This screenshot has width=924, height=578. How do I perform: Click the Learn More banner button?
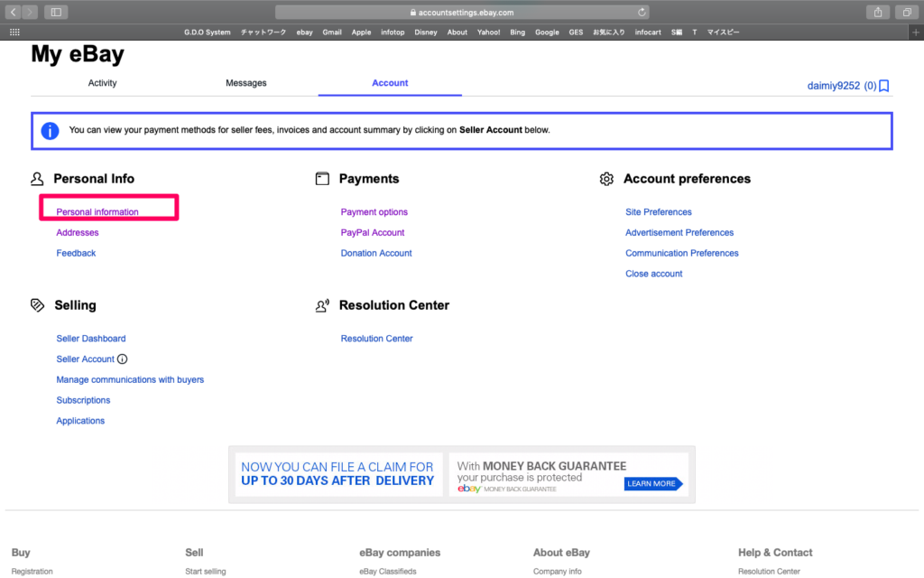pyautogui.click(x=651, y=484)
